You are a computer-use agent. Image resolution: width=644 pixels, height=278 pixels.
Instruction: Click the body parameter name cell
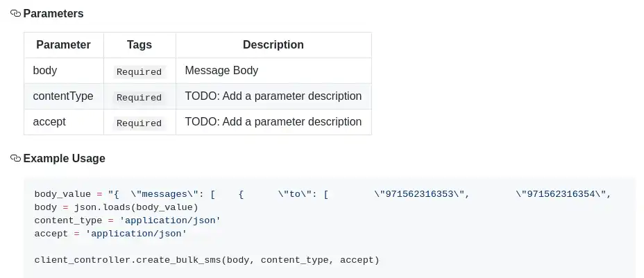pyautogui.click(x=45, y=71)
